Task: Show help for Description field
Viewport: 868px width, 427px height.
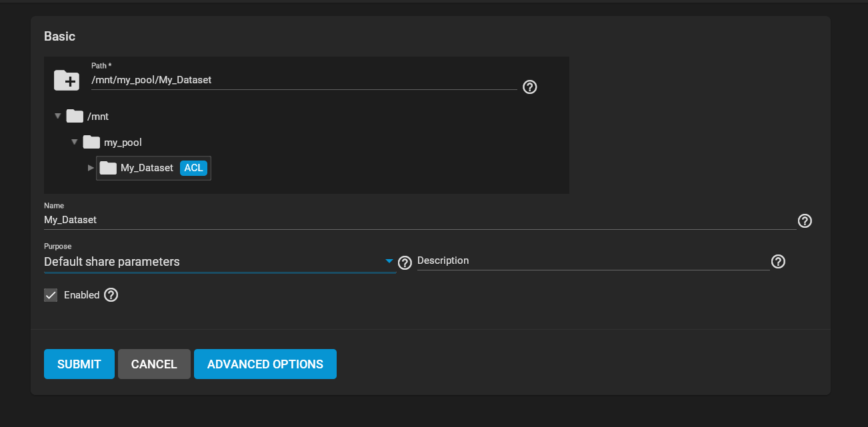Action: [x=778, y=262]
